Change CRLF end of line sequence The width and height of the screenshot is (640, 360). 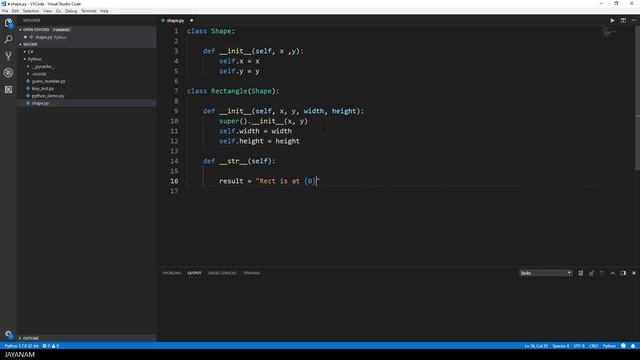593,346
